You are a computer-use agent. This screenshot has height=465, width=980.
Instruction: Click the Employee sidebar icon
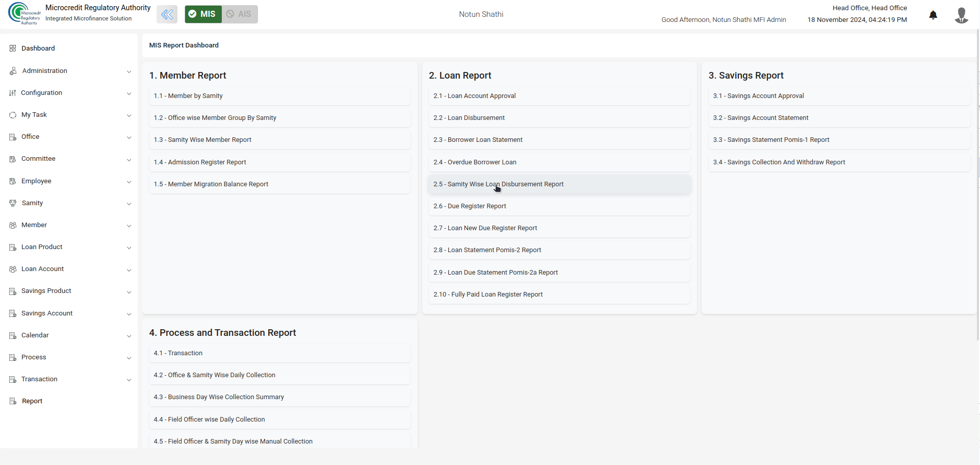point(13,181)
